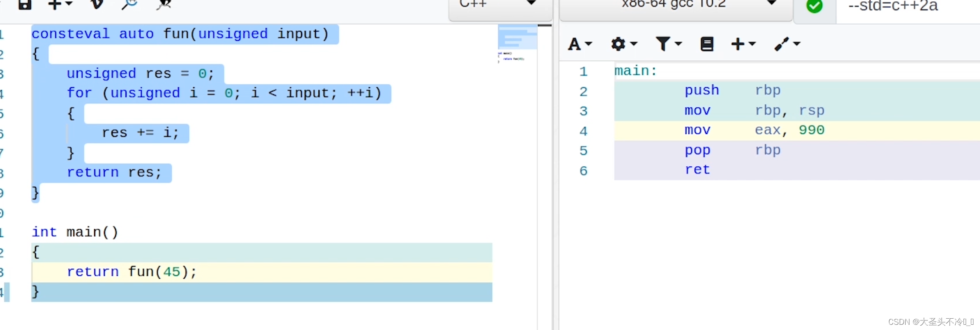
Task: Click the closing brace on last main line
Action: [35, 292]
